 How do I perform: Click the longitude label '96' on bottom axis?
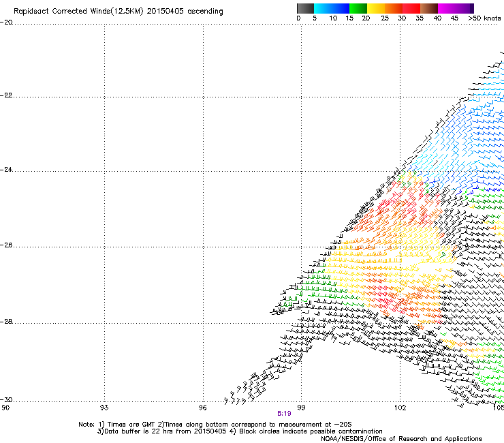202,408
